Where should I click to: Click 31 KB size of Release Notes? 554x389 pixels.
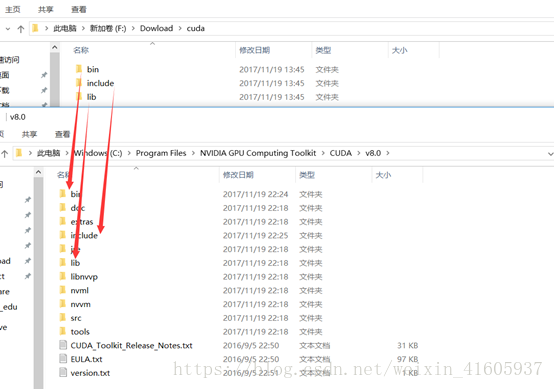pyautogui.click(x=408, y=345)
